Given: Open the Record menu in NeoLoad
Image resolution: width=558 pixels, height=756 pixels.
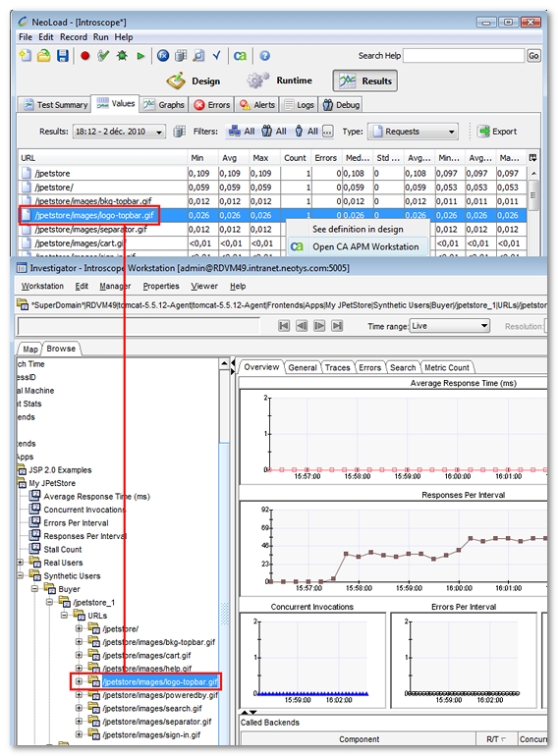Looking at the screenshot, I should tap(74, 37).
